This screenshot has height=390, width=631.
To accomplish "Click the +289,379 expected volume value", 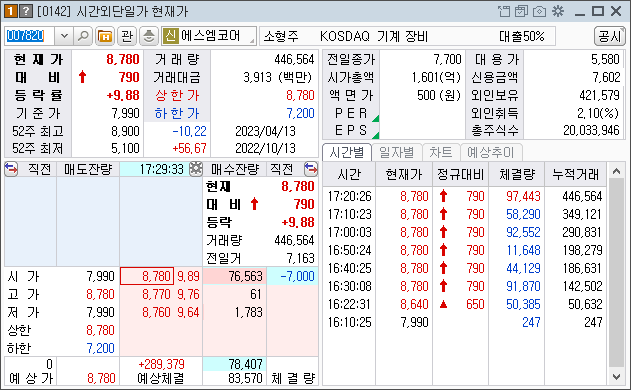I will [x=161, y=364].
